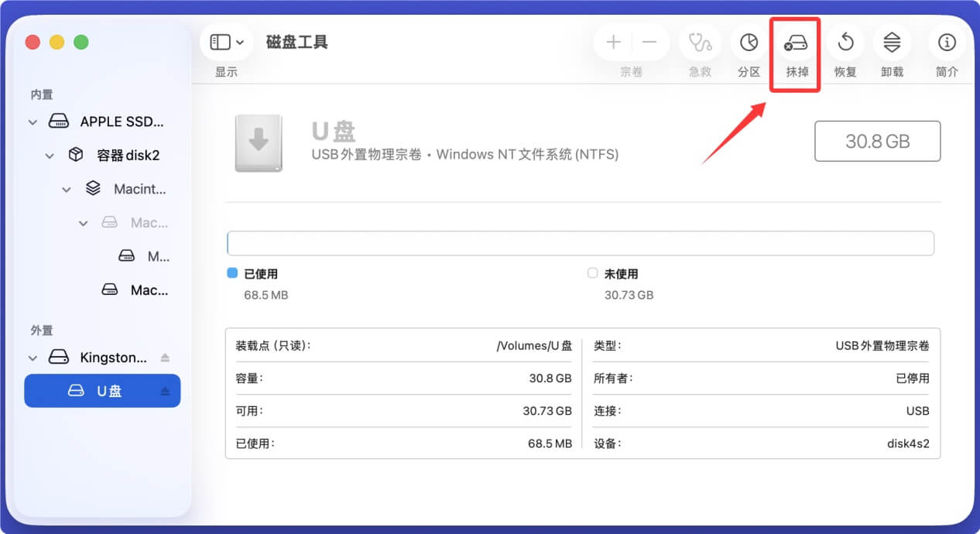Viewport: 980px width, 534px height.
Task: Open the 分区 Partition tool
Action: (x=748, y=43)
